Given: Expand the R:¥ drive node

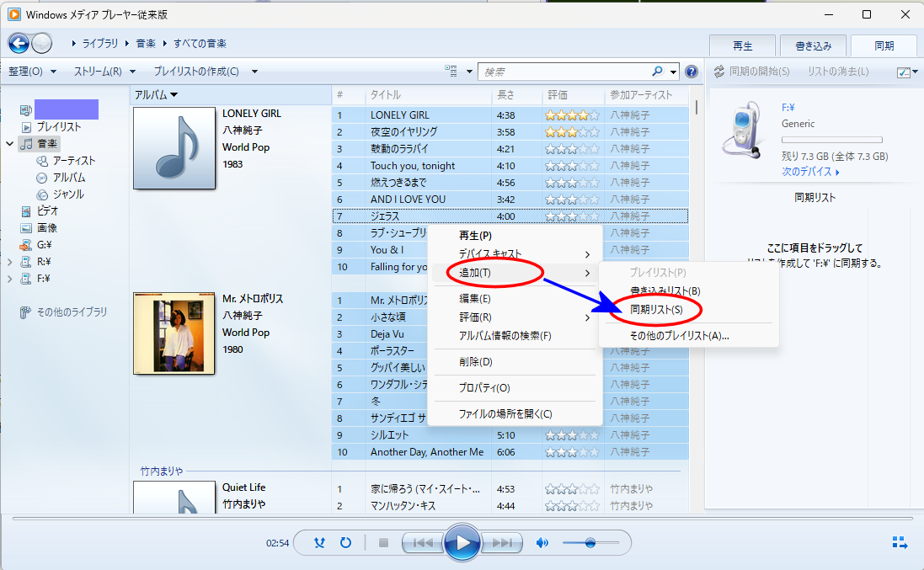Looking at the screenshot, I should (x=10, y=262).
